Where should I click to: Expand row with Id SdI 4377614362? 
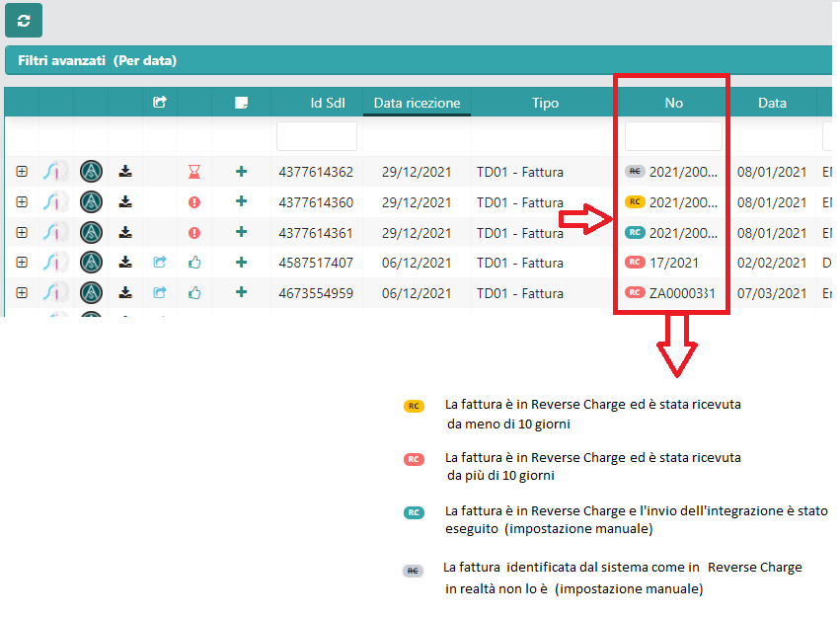tap(22, 172)
